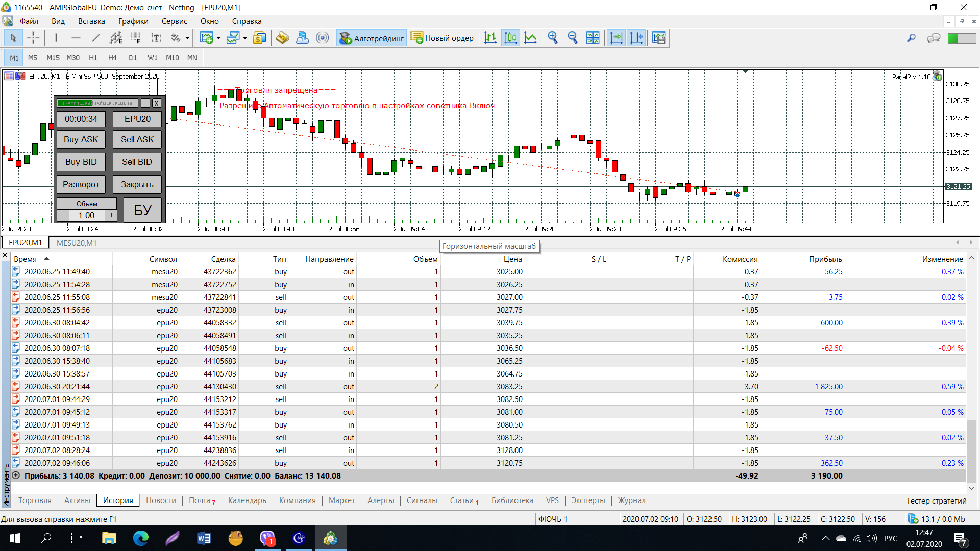Insert a text label object
The image size is (980, 551).
[156, 38]
